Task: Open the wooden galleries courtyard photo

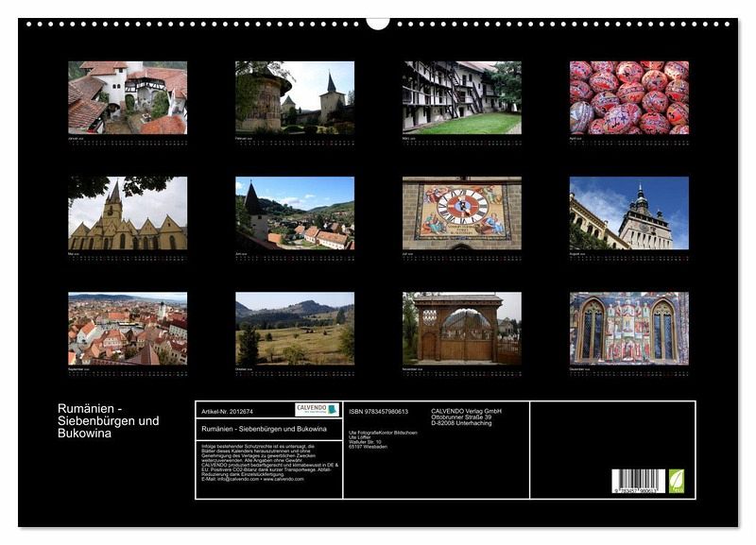Action: point(461,97)
